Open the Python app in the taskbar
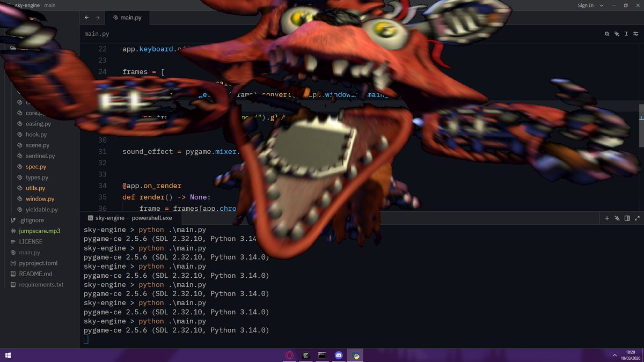The height and width of the screenshot is (362, 644). click(x=355, y=355)
